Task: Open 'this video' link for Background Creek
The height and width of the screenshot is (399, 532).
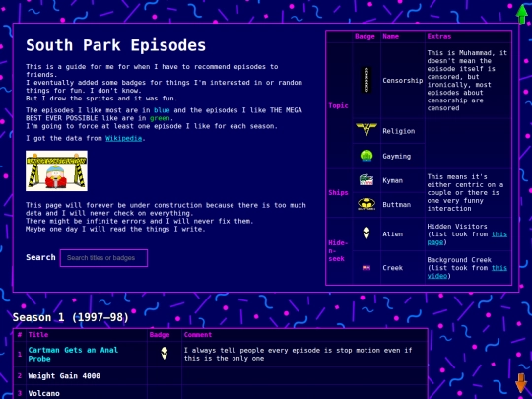Action: 467,272
